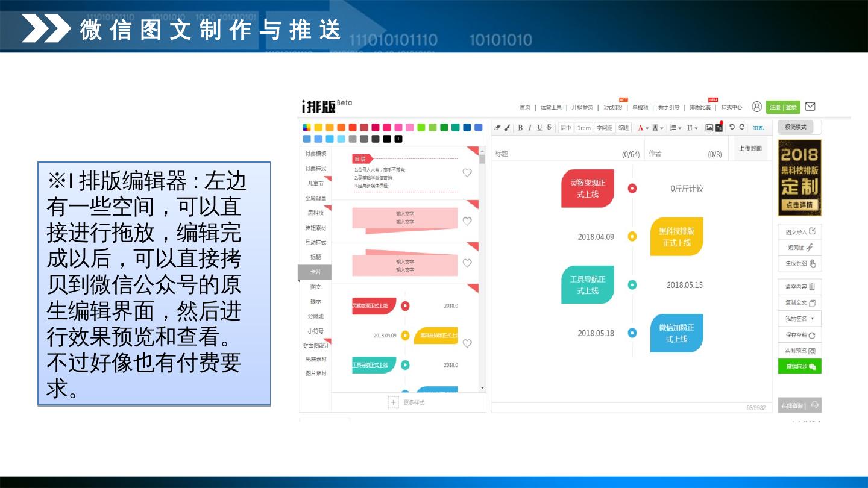Click the template list scrollbar down arrow

pos(482,388)
